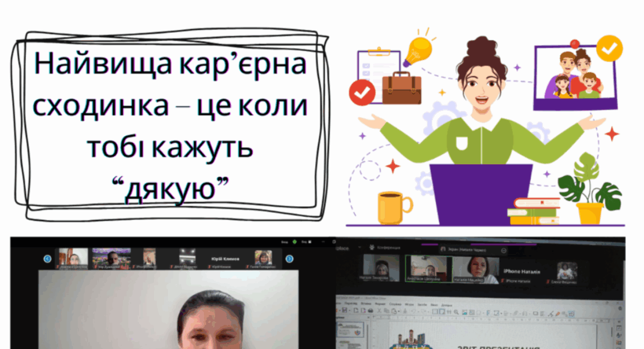
Task: Open screen share options round button
Action: coord(503,250)
